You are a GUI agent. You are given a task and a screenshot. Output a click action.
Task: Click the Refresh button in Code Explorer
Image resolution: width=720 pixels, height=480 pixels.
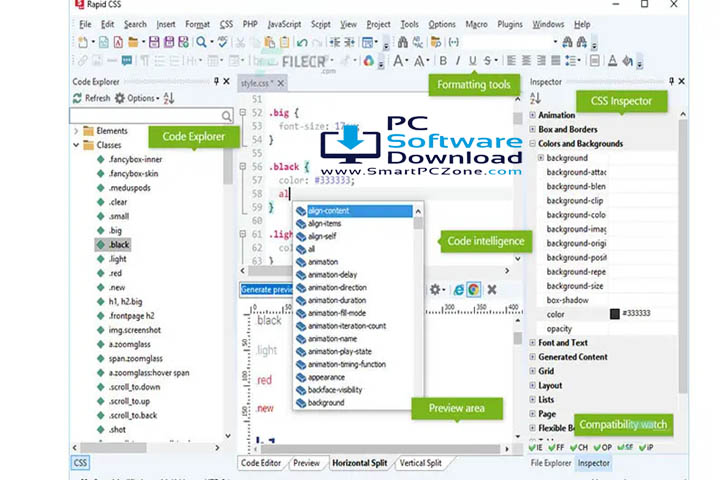click(x=91, y=98)
